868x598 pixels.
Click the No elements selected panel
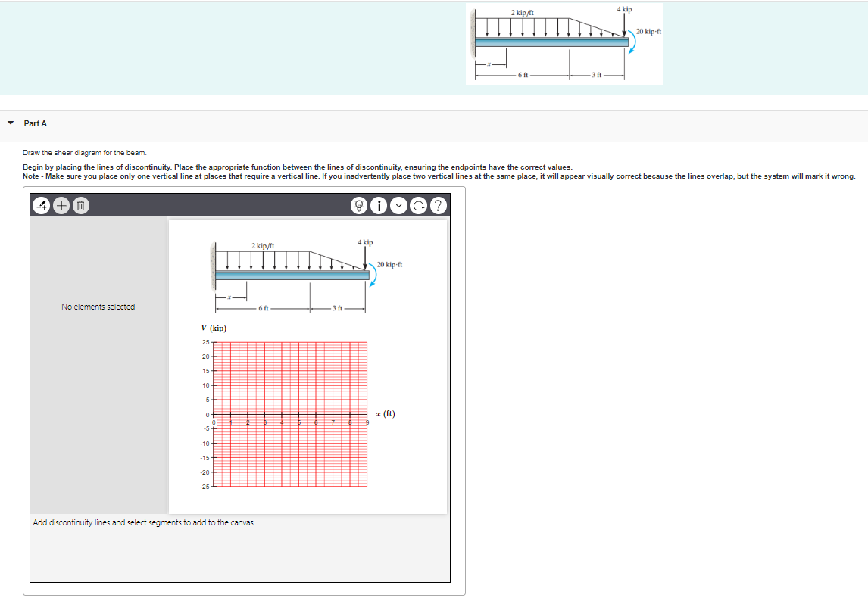click(x=98, y=306)
